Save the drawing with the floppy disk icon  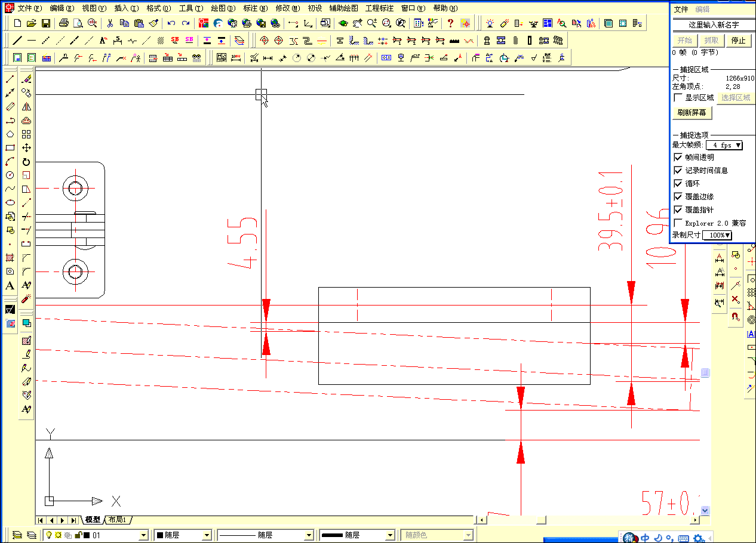tap(45, 23)
